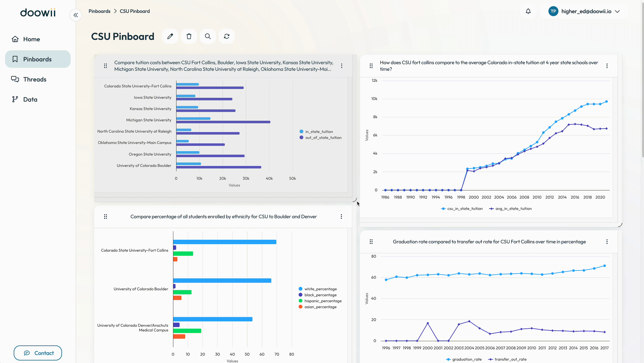
Task: Click the trash delete pinboard icon
Action: (189, 37)
